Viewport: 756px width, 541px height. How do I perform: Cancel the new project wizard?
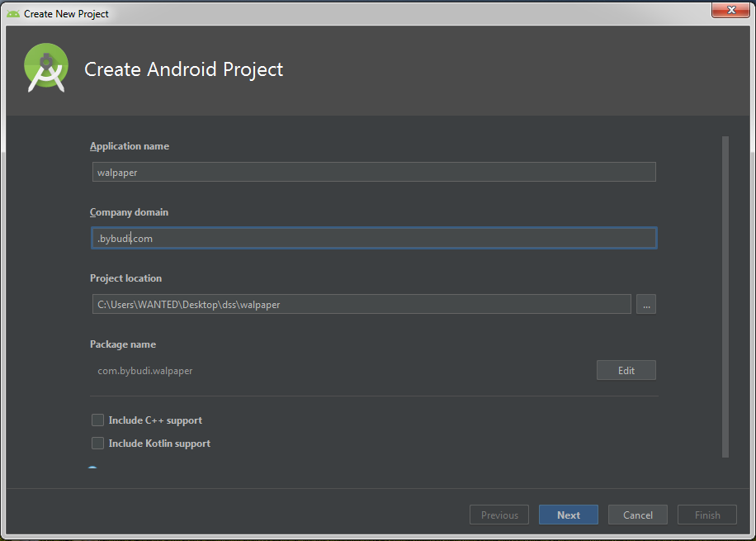(x=638, y=515)
